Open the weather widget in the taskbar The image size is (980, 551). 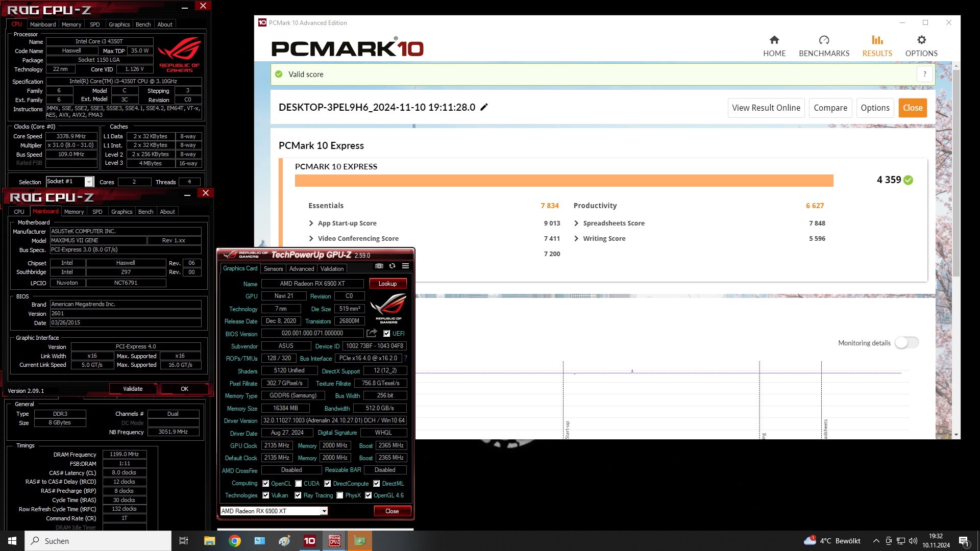click(832, 541)
